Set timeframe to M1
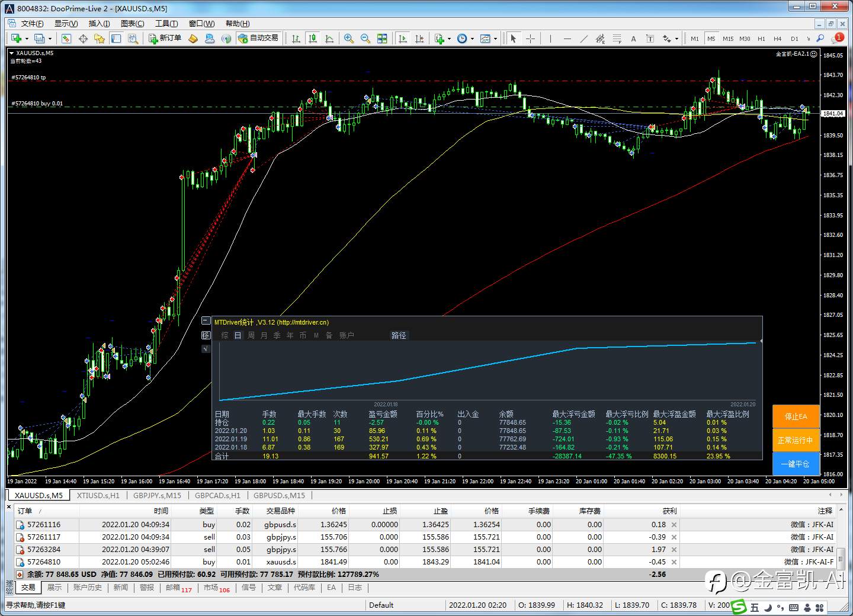 695,38
